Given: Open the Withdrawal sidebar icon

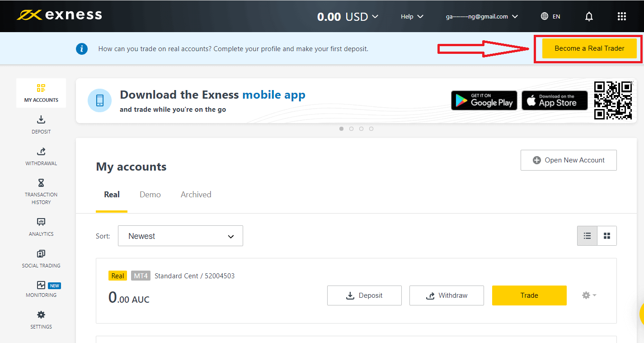Looking at the screenshot, I should pyautogui.click(x=41, y=152).
